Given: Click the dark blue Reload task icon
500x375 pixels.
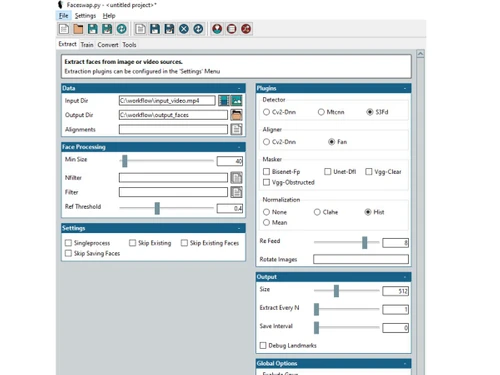Looking at the screenshot, I should (198, 29).
